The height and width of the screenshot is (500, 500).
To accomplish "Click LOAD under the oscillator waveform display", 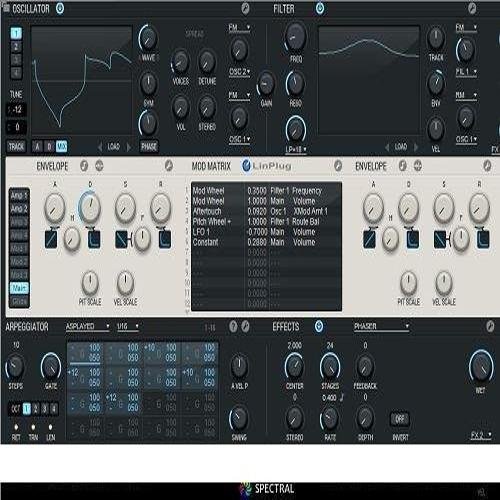I will [113, 147].
